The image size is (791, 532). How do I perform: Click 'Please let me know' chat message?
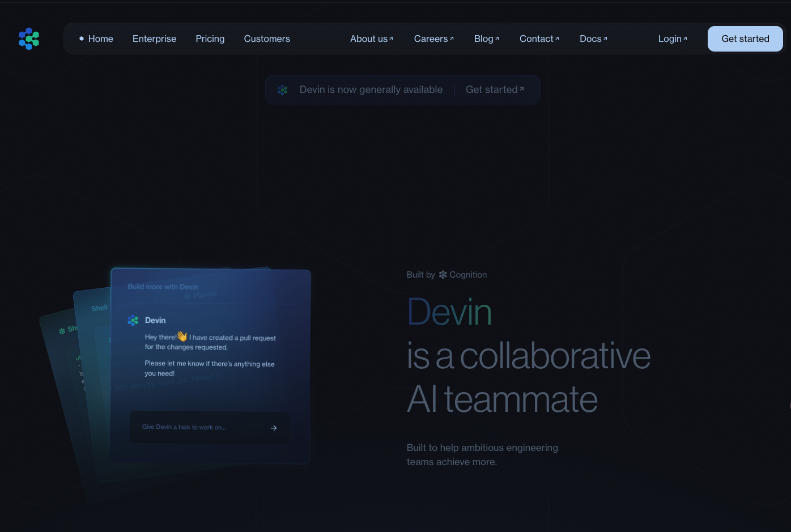(x=210, y=368)
